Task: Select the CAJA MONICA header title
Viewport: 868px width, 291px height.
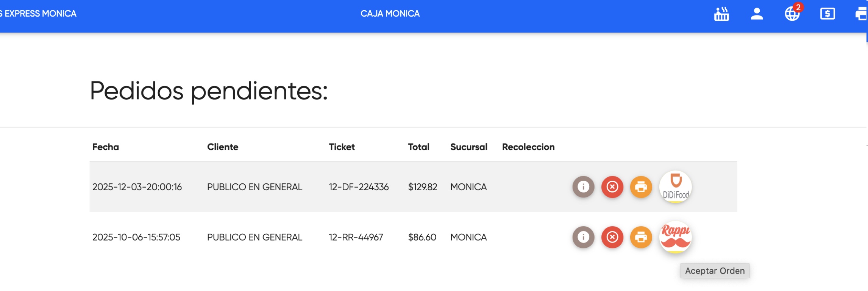Action: point(390,14)
